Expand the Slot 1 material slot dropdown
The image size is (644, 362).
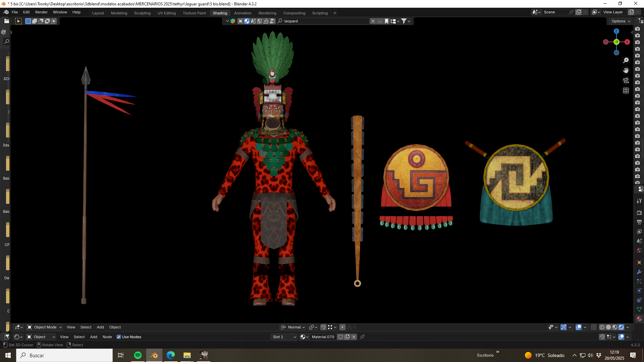[x=284, y=337]
